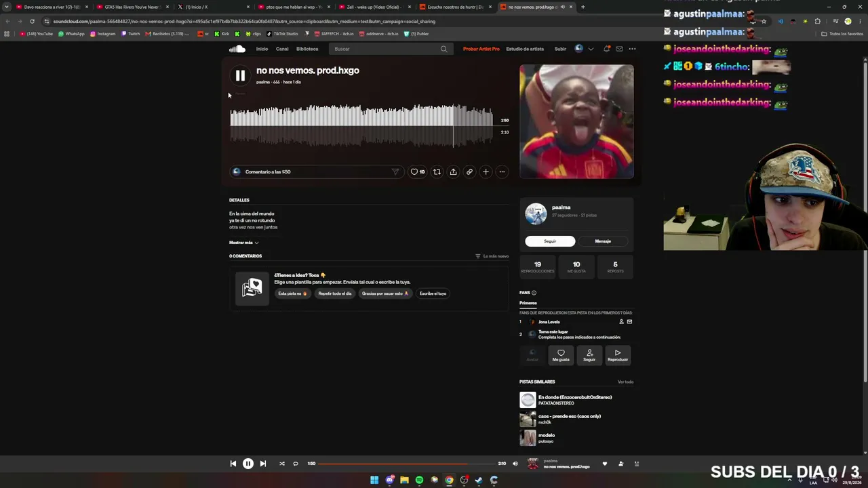
Task: Open Ver todo for similar tracks
Action: pyautogui.click(x=625, y=382)
